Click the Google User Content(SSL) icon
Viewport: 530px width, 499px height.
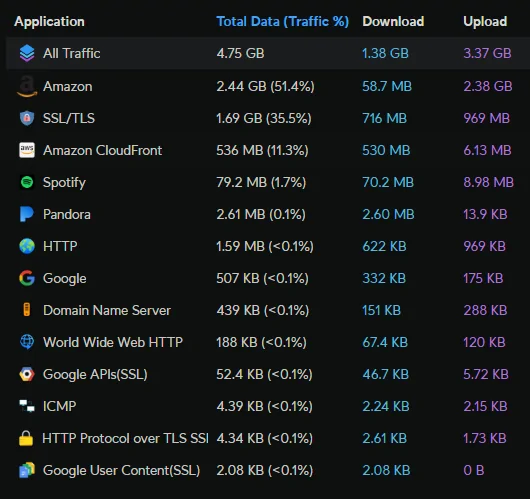(27, 470)
